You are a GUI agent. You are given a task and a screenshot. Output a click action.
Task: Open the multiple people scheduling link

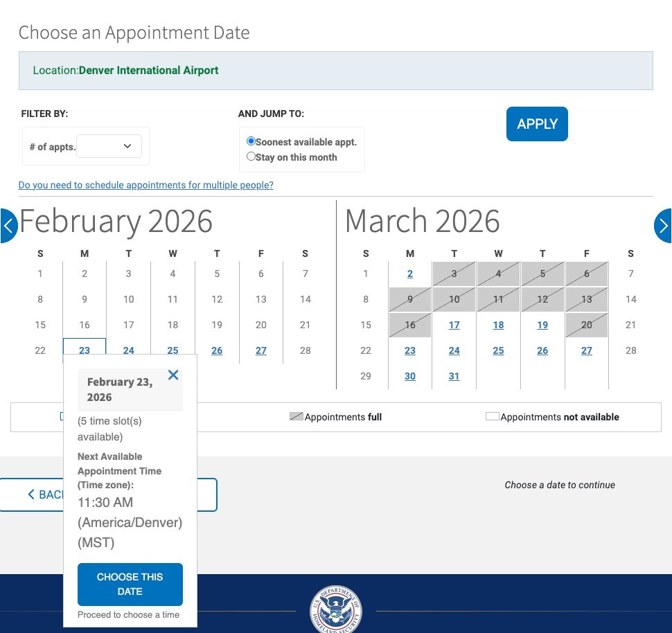(145, 185)
